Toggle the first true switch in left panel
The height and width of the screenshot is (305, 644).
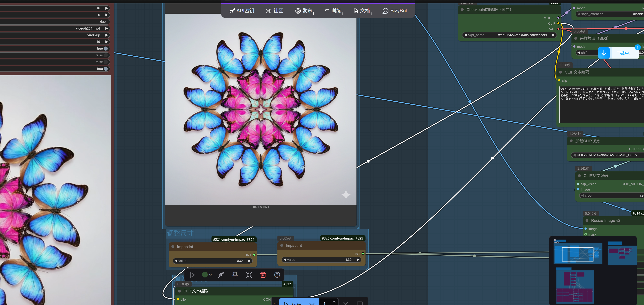pyautogui.click(x=106, y=49)
